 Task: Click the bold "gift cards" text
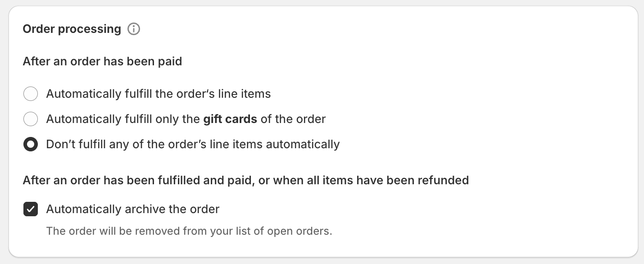[230, 119]
